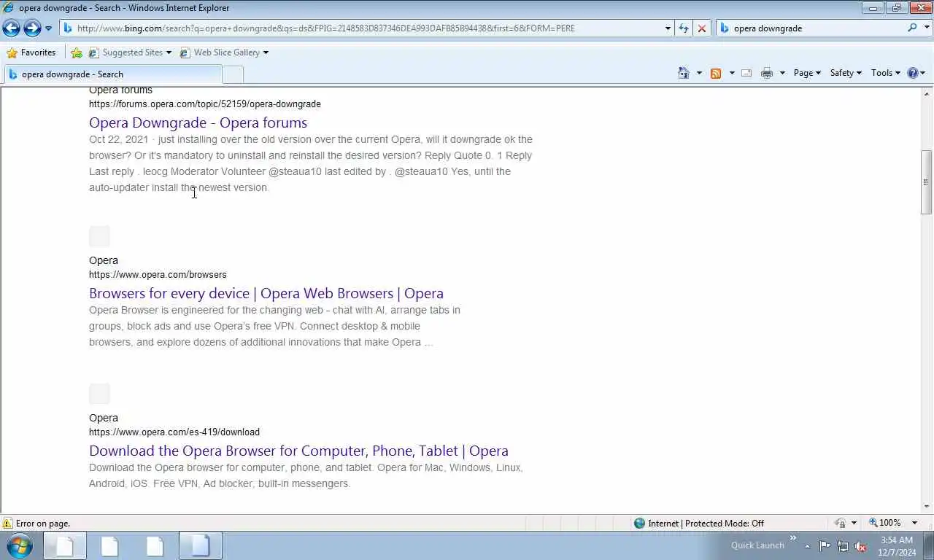934x560 pixels.
Task: Click the favicon placeholder above opera.com/browsers
Action: (x=99, y=236)
